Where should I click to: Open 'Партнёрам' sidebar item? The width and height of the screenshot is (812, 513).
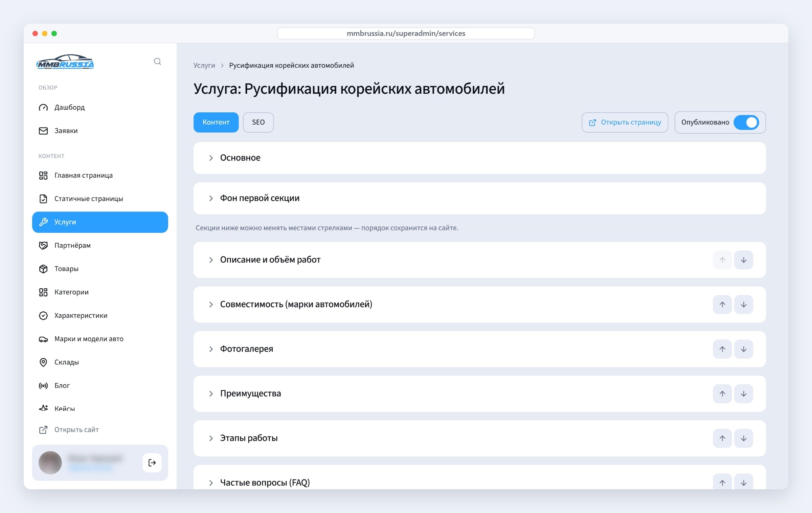pos(100,245)
